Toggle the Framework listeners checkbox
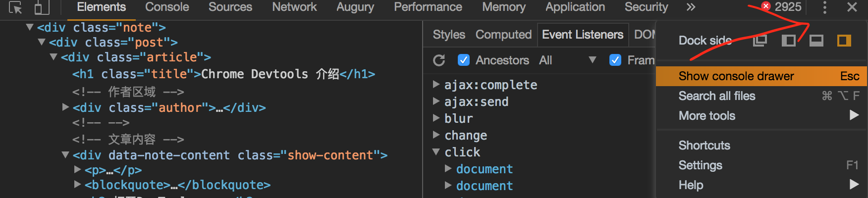This screenshot has height=198, width=868. pos(615,60)
